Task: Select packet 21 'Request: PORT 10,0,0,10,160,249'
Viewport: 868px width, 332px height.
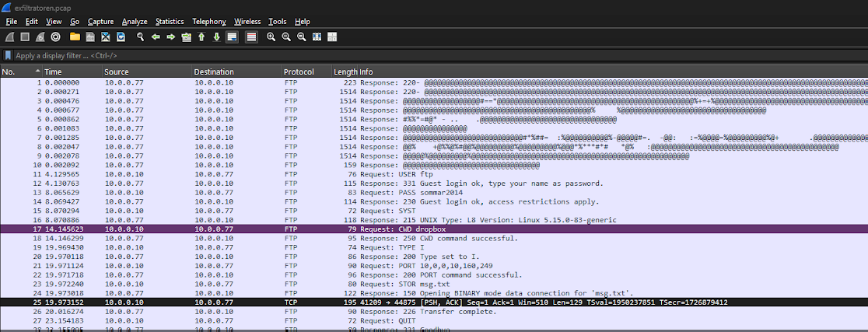Action: point(434,266)
